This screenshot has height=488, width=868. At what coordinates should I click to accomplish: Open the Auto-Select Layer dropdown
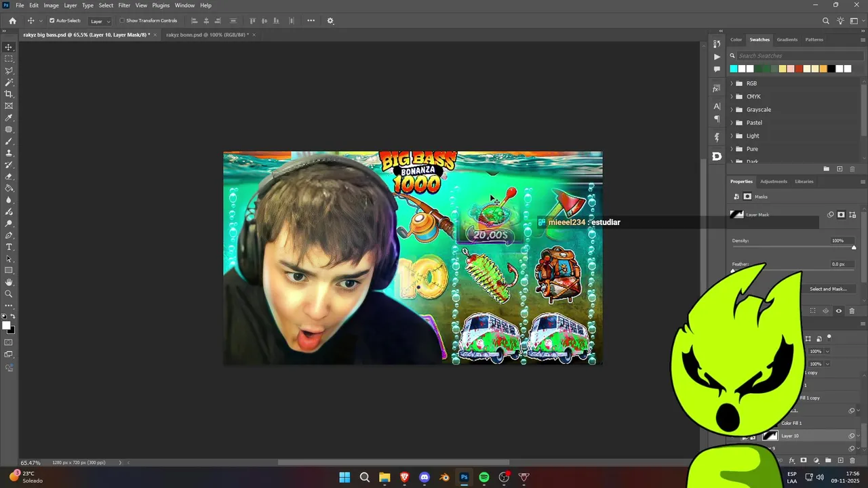100,21
